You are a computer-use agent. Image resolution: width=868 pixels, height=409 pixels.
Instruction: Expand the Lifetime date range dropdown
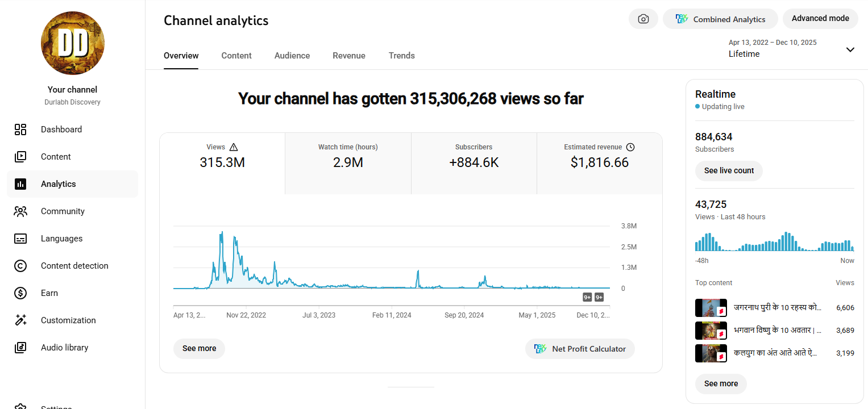(x=850, y=49)
